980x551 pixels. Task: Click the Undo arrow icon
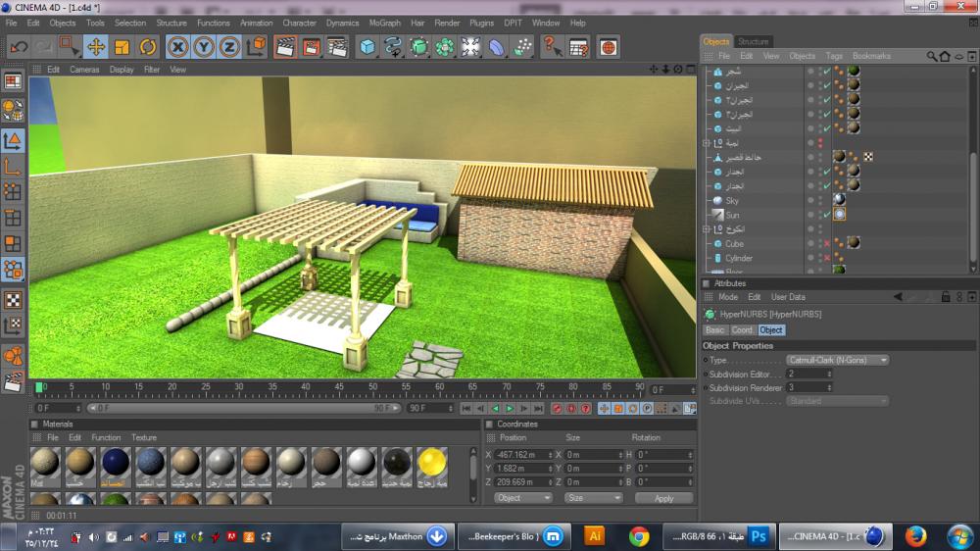tap(19, 46)
